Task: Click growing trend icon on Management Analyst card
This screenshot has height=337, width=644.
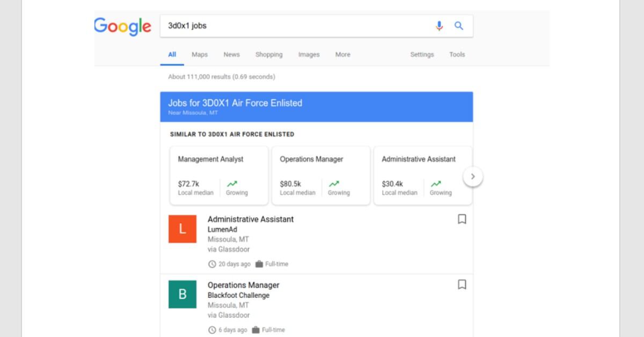Action: pos(232,184)
